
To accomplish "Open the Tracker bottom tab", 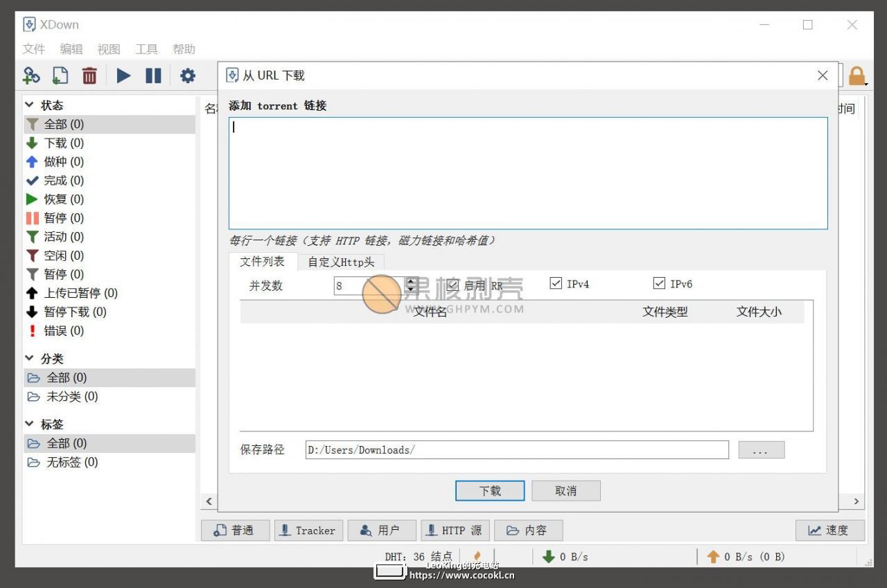I will pyautogui.click(x=308, y=531).
